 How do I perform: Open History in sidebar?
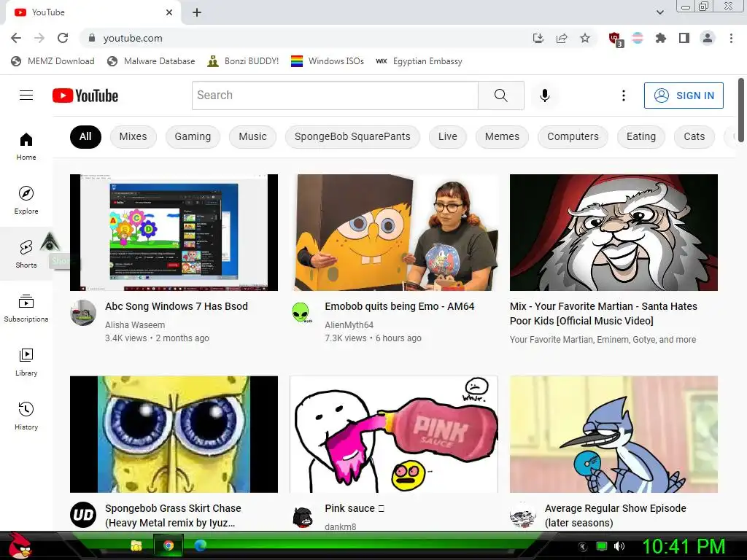(26, 416)
